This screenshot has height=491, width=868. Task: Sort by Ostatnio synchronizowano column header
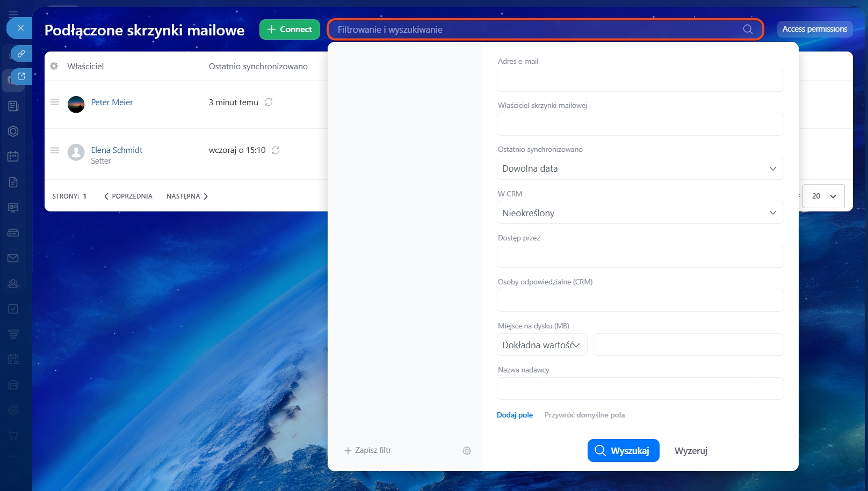pyautogui.click(x=258, y=66)
